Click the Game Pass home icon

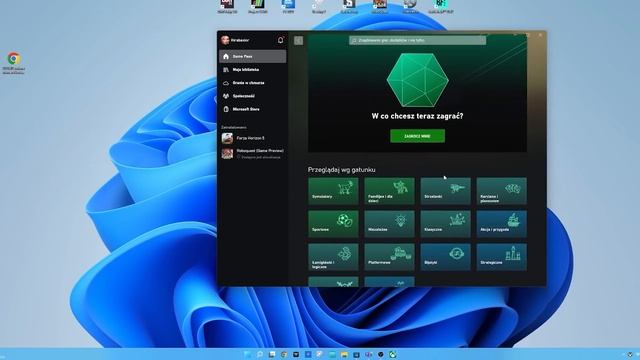tap(226, 56)
